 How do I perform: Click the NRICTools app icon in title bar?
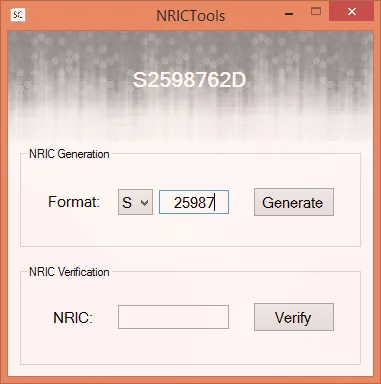pyautogui.click(x=18, y=15)
